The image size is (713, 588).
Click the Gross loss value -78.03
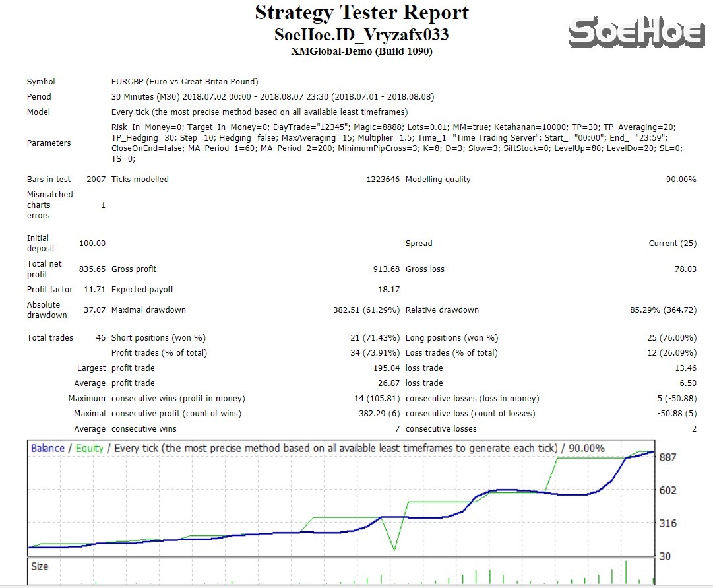tap(682, 269)
